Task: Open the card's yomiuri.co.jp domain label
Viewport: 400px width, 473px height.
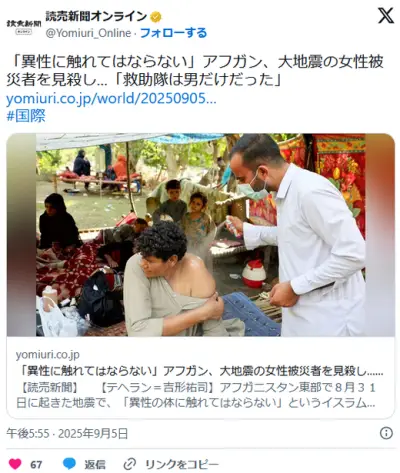Action: click(48, 355)
